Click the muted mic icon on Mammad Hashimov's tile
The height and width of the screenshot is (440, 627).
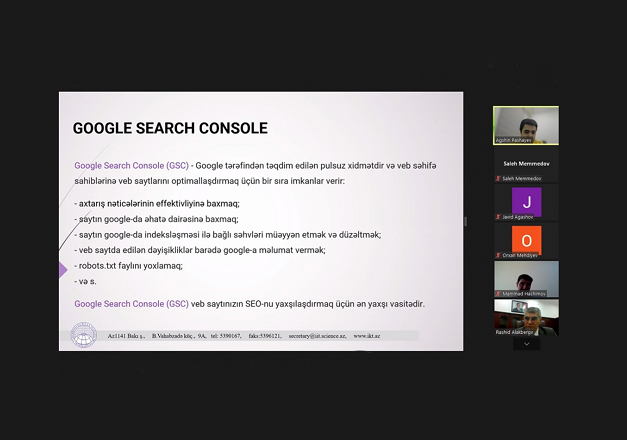click(498, 294)
